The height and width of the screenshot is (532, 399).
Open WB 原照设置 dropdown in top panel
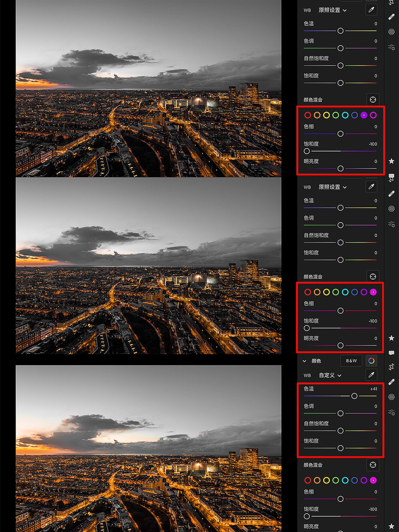pyautogui.click(x=332, y=10)
